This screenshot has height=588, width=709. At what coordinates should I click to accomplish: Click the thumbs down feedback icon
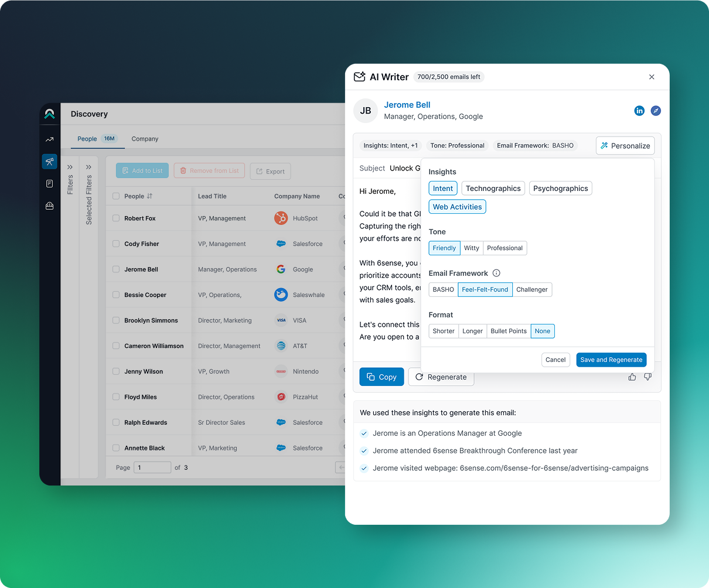tap(647, 377)
